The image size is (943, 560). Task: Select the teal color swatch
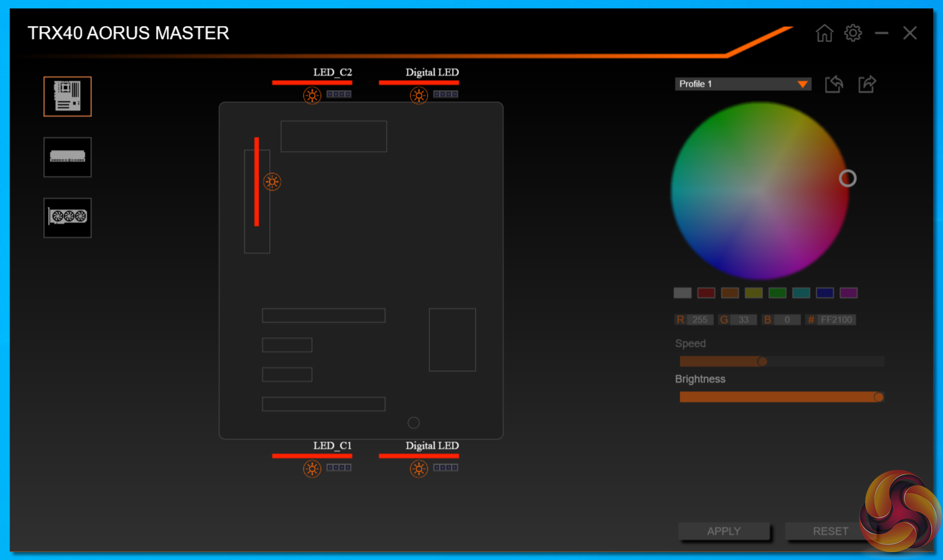(801, 293)
